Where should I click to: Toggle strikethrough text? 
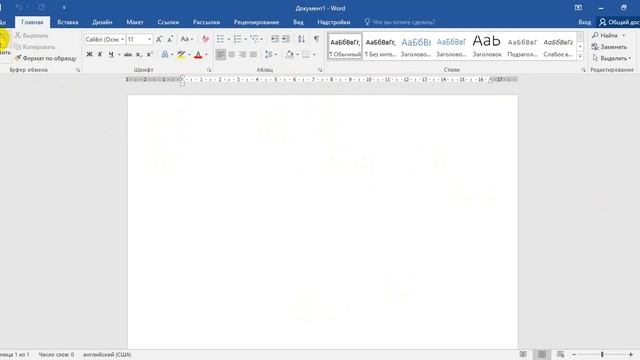click(128, 54)
